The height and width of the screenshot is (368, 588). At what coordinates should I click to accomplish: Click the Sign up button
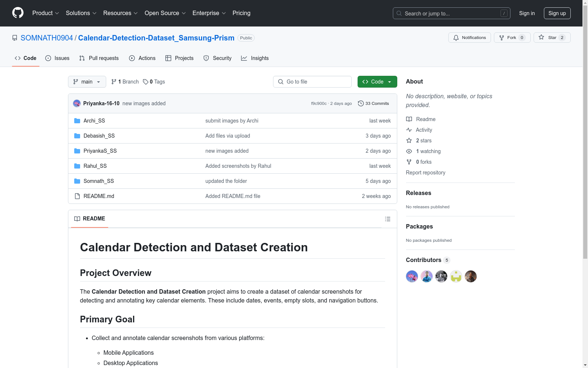557,13
